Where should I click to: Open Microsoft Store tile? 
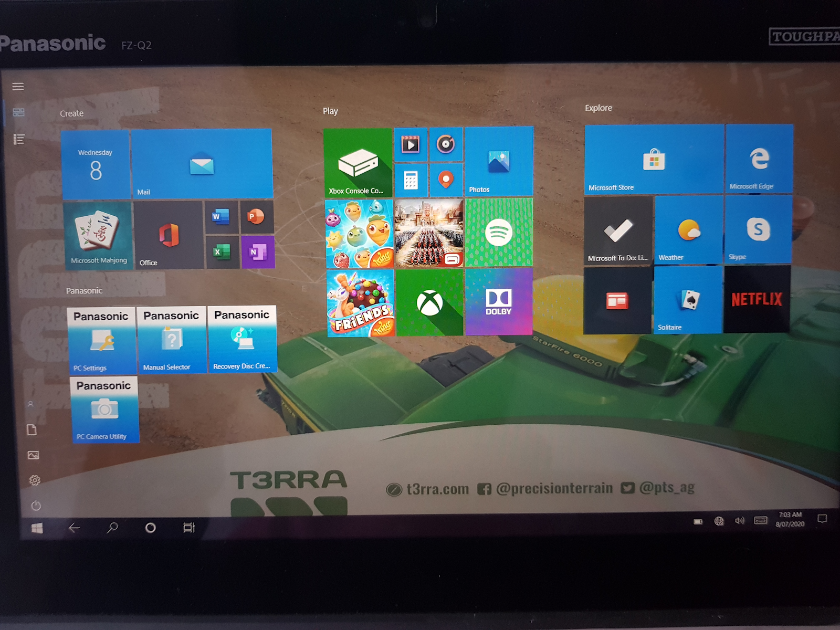(654, 159)
